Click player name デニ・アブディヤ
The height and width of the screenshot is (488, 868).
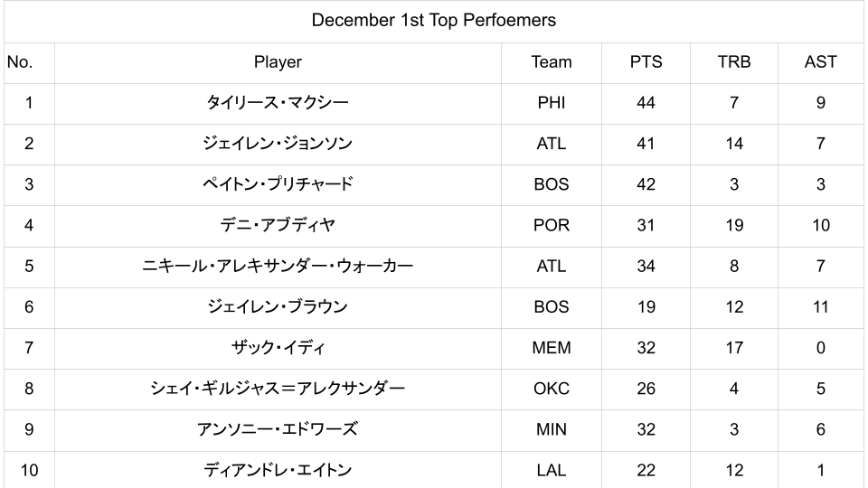(x=278, y=225)
